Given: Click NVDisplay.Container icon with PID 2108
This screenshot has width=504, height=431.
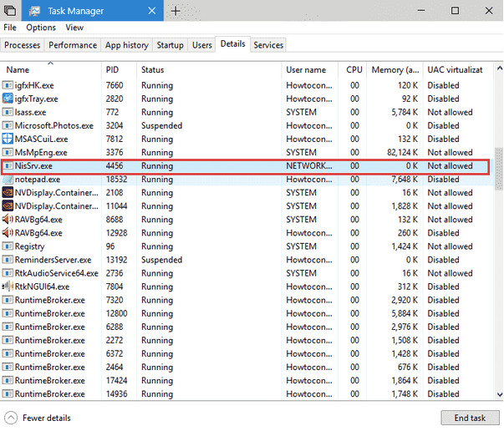Looking at the screenshot, I should [x=8, y=193].
